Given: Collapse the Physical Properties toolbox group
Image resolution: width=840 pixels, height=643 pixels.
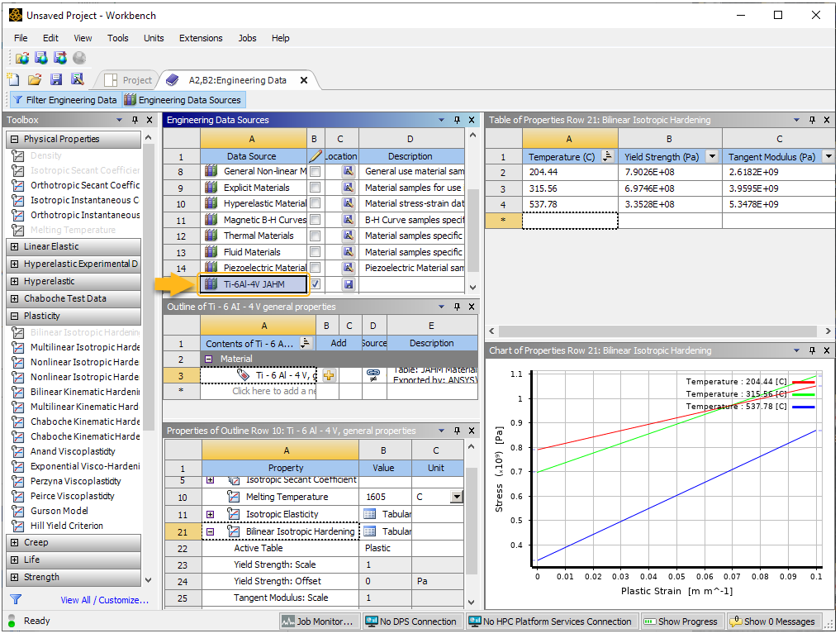Looking at the screenshot, I should pyautogui.click(x=15, y=139).
